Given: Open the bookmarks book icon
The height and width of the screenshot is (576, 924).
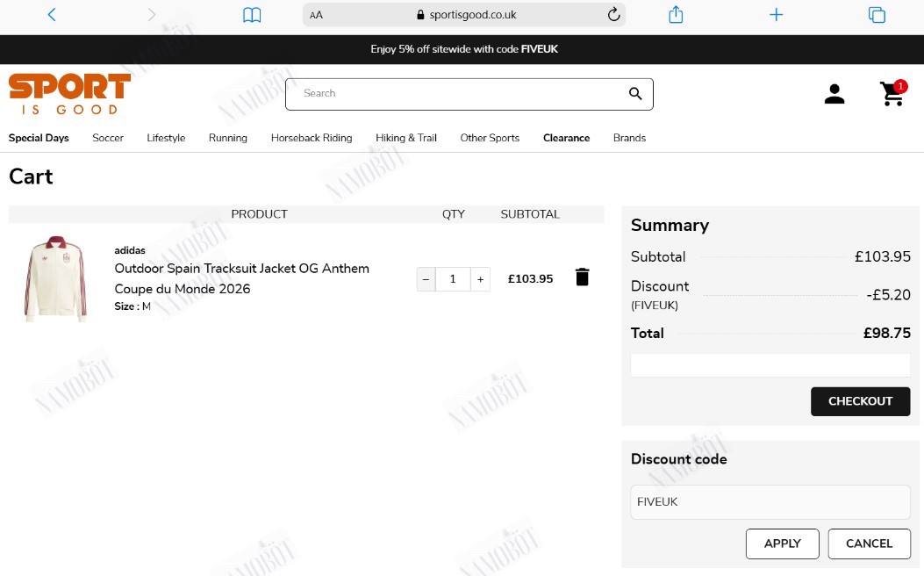Looking at the screenshot, I should coord(252,15).
